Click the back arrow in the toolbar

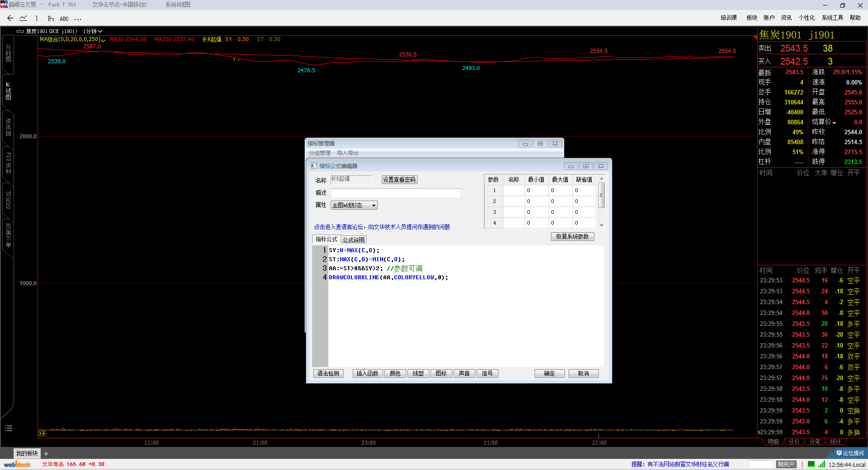click(10, 18)
